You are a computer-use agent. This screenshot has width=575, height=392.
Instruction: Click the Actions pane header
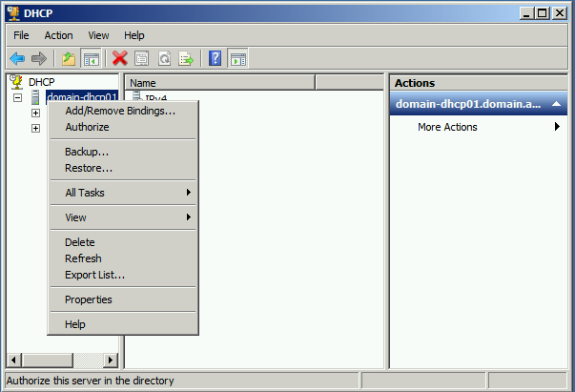479,83
